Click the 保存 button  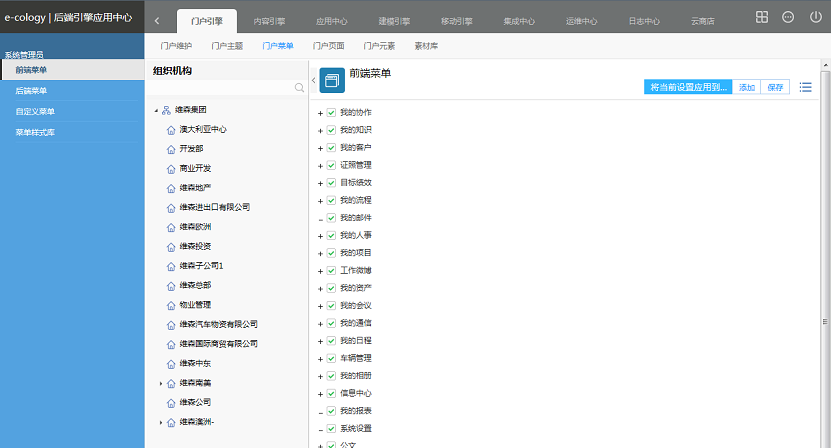775,87
